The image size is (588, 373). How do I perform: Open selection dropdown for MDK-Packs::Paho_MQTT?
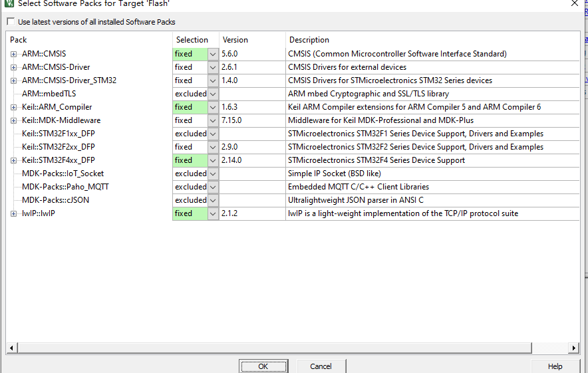pos(213,187)
